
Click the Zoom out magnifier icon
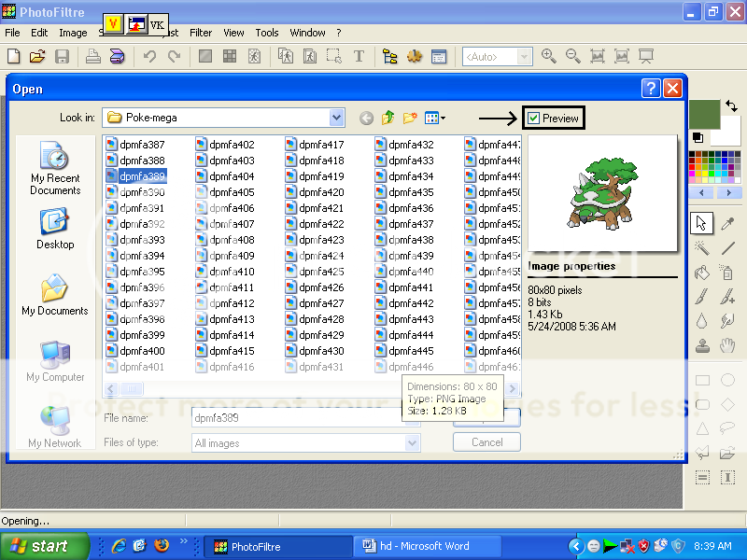click(573, 57)
